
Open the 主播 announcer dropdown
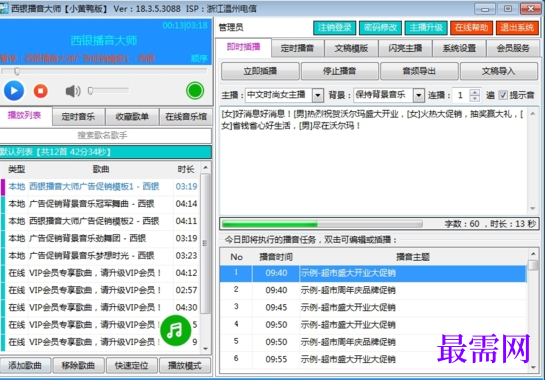318,95
